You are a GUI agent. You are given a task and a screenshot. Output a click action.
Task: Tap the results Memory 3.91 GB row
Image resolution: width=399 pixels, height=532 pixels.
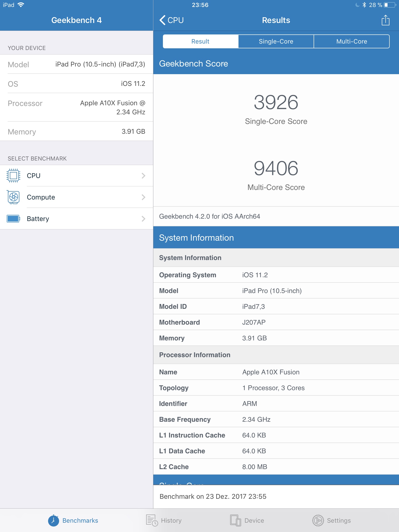(276, 338)
